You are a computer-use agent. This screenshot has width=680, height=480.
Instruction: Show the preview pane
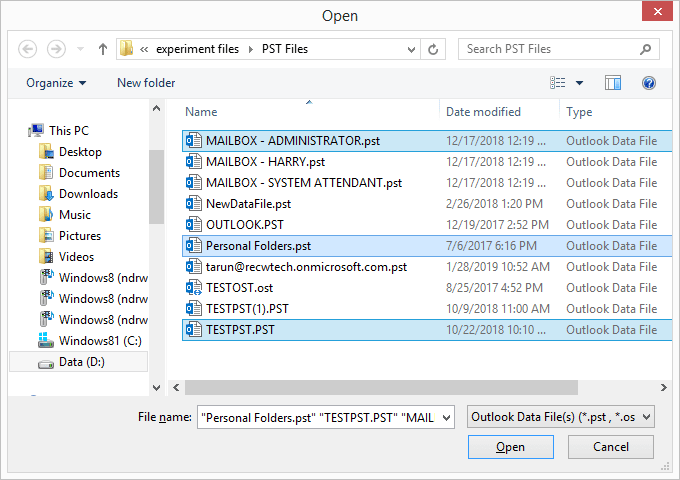(613, 83)
